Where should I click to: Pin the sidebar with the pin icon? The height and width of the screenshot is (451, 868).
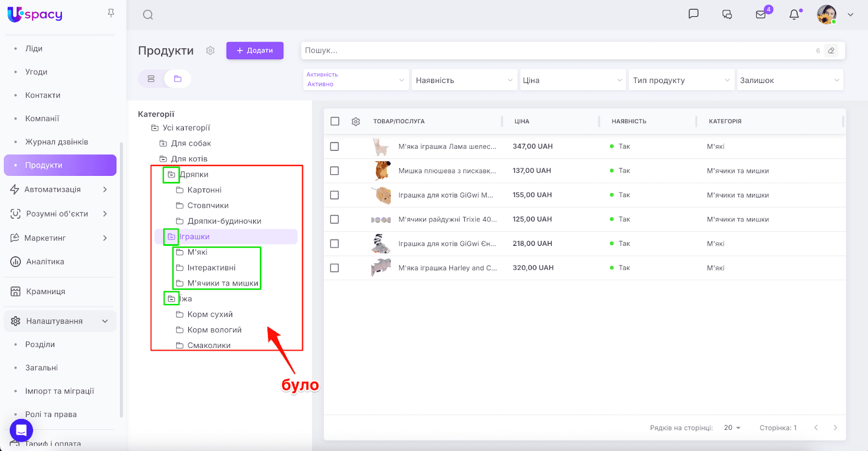111,13
